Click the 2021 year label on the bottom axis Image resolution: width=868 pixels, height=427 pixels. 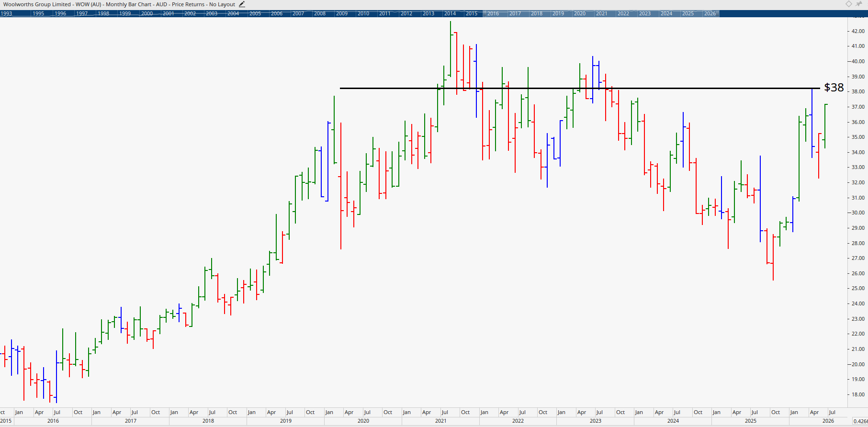tap(441, 421)
